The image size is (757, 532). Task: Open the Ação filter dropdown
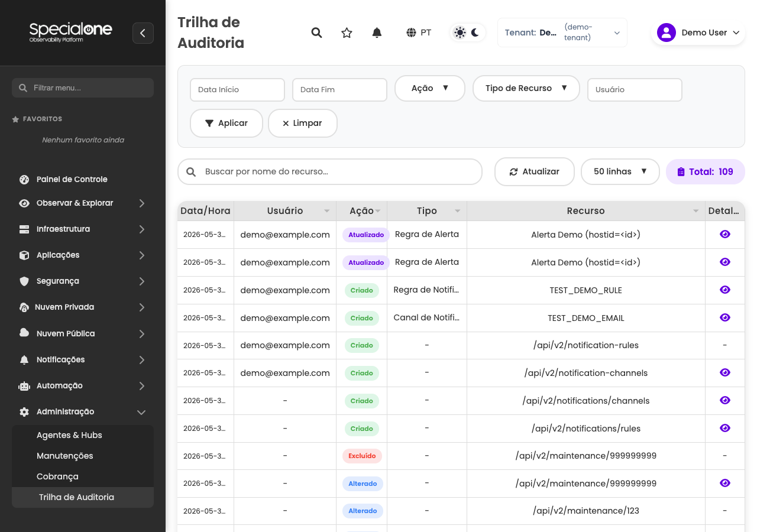tap(430, 88)
